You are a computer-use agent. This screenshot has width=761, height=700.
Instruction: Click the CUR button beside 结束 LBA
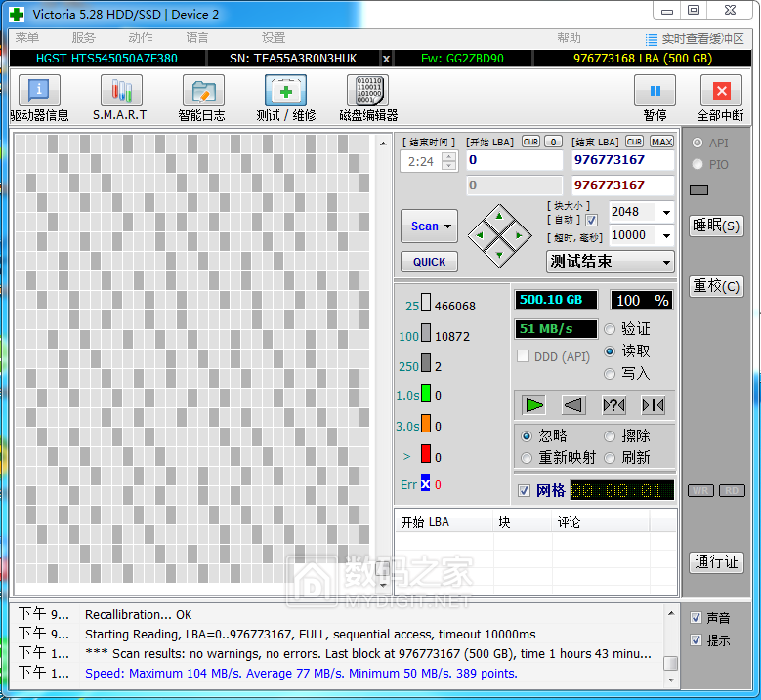tap(634, 142)
